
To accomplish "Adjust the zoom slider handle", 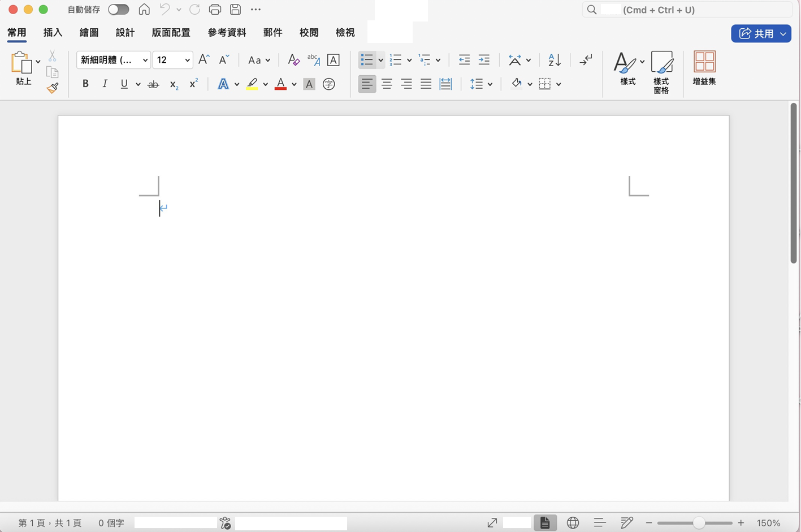I will pos(699,523).
